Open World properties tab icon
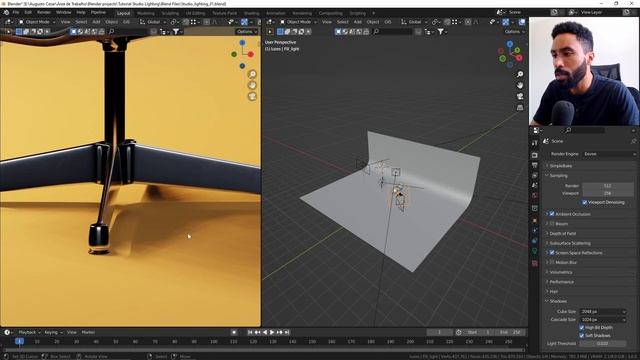640x360 pixels. pyautogui.click(x=535, y=195)
